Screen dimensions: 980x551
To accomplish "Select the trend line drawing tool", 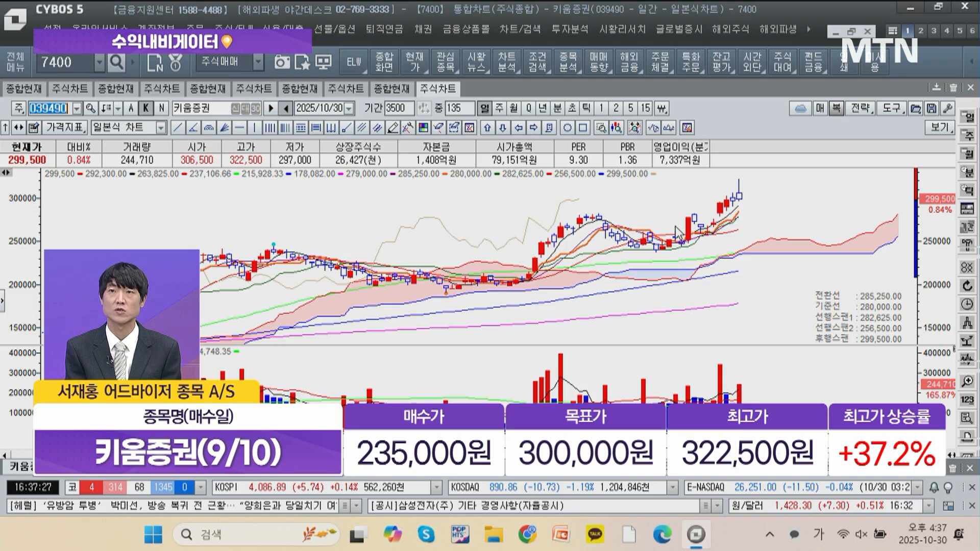I will 177,128.
